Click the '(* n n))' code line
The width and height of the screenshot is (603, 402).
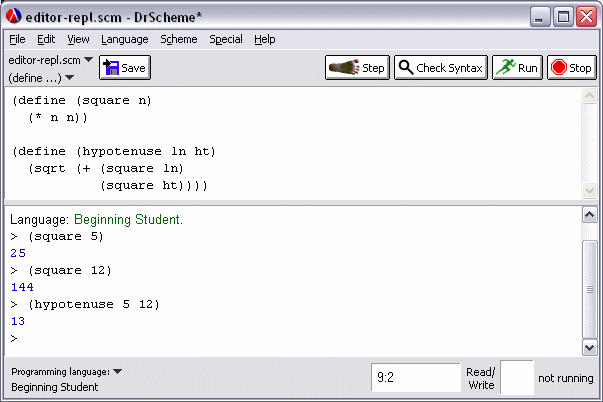(58, 117)
